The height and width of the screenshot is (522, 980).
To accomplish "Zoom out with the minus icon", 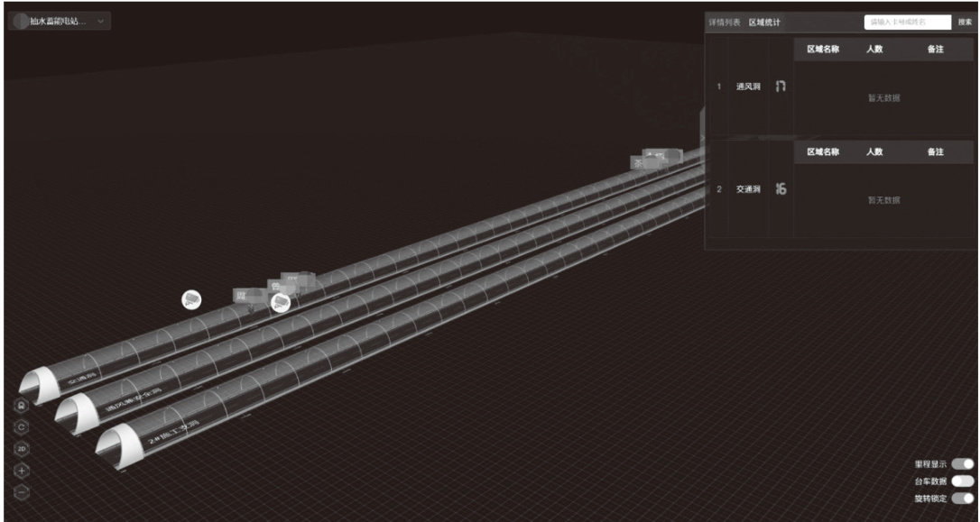I will [x=21, y=491].
